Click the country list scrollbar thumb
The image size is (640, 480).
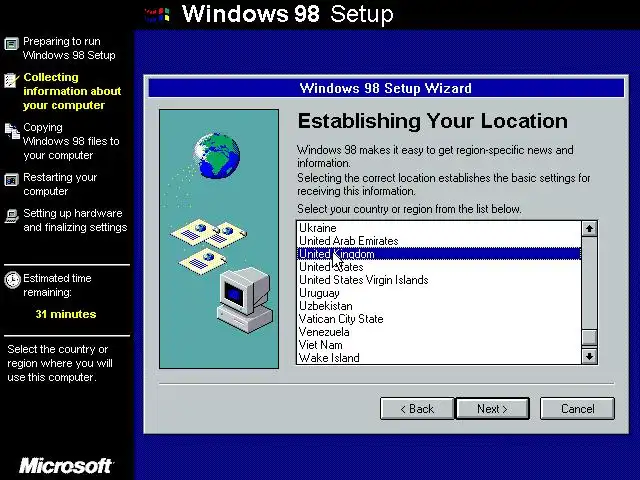[589, 338]
